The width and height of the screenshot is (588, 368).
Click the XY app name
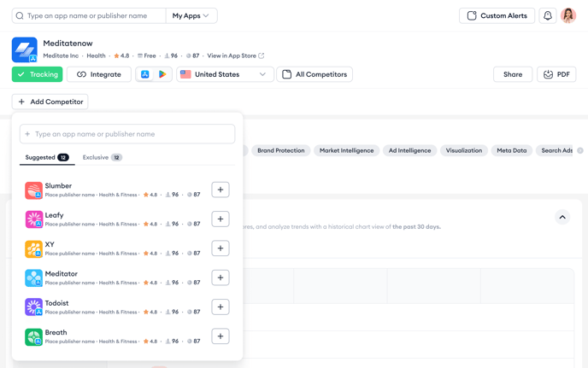[50, 244]
